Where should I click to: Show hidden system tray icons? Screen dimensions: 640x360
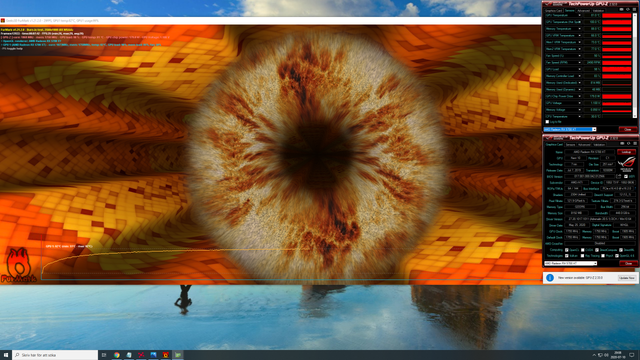point(594,355)
